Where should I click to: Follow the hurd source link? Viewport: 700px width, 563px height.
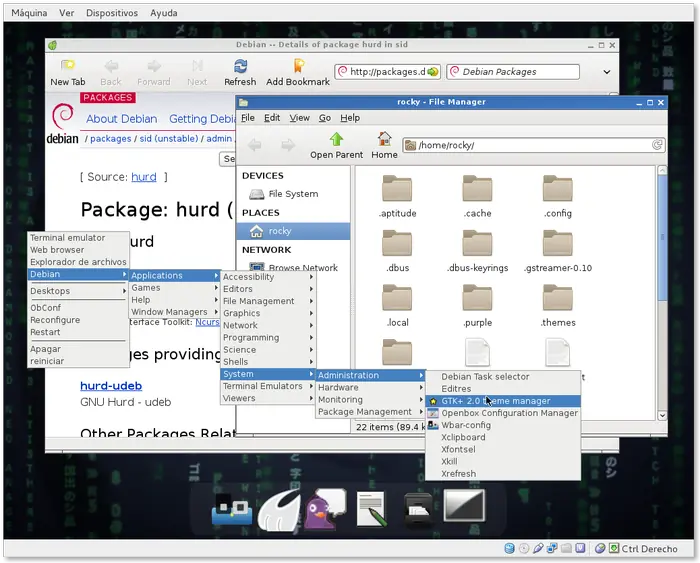coord(144,177)
